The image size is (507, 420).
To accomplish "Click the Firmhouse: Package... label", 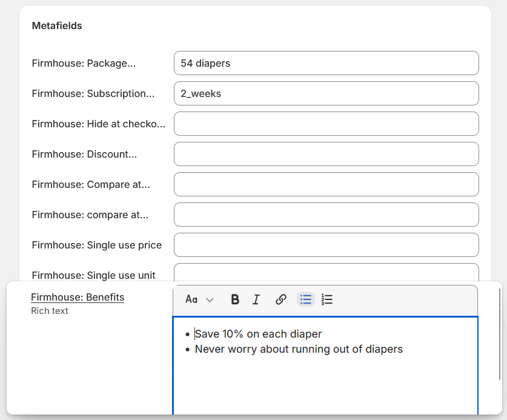I will 84,63.
